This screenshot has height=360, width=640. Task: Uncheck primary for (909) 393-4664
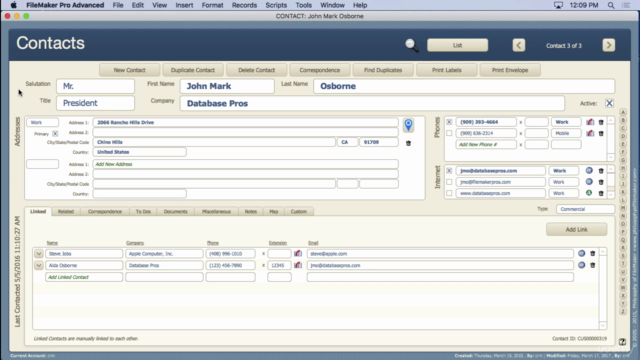(449, 122)
